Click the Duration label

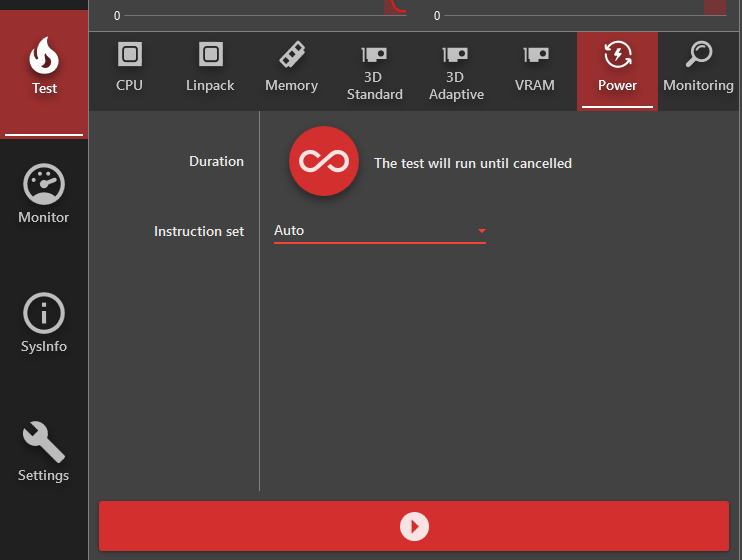tap(216, 161)
